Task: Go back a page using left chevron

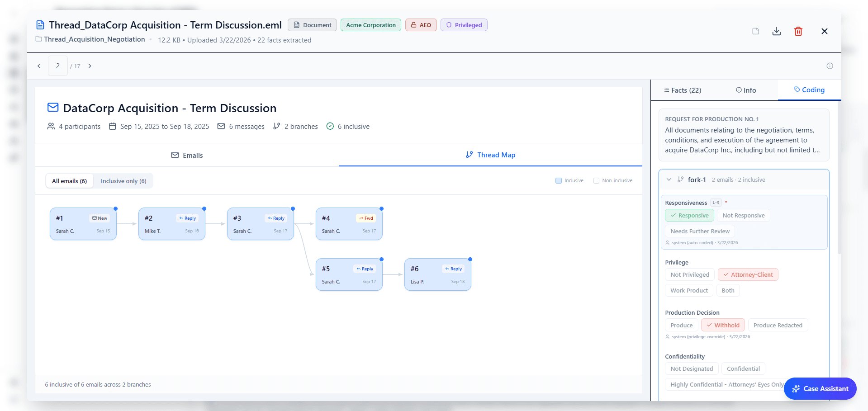Action: point(39,66)
